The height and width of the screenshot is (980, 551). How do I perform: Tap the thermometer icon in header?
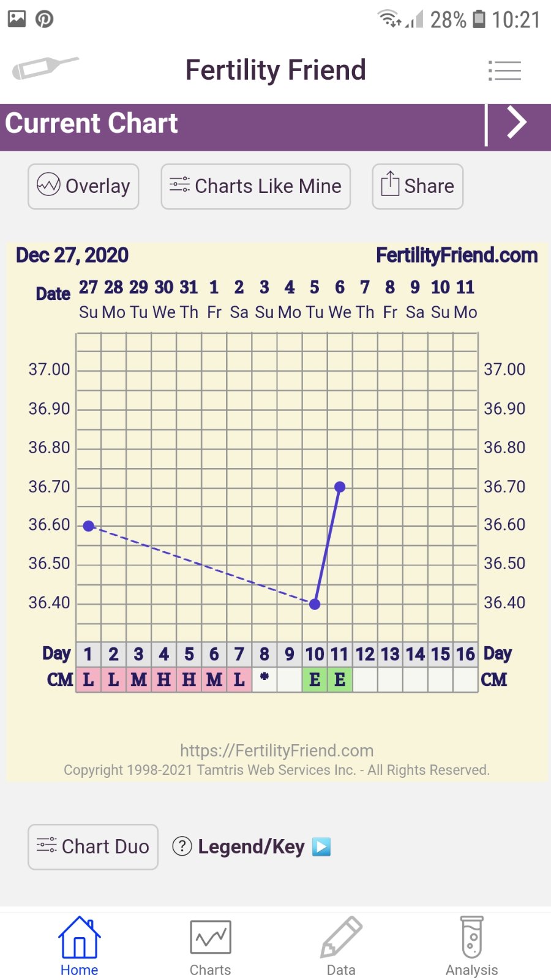click(45, 67)
